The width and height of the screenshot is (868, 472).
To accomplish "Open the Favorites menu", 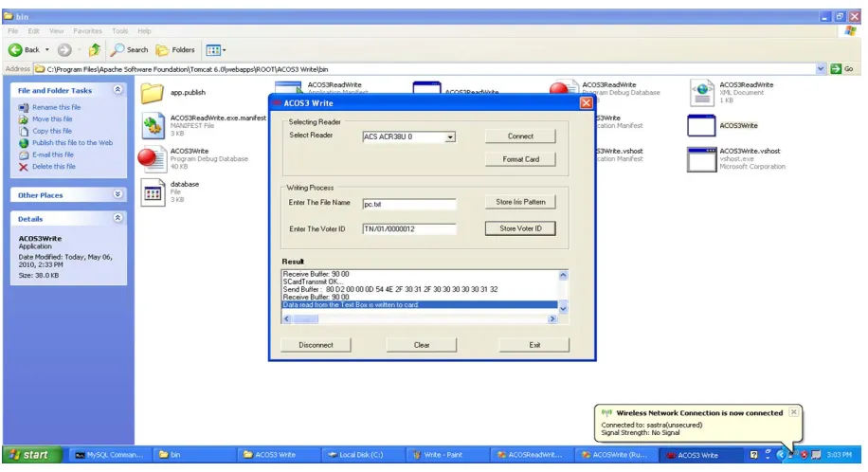I will click(x=87, y=31).
